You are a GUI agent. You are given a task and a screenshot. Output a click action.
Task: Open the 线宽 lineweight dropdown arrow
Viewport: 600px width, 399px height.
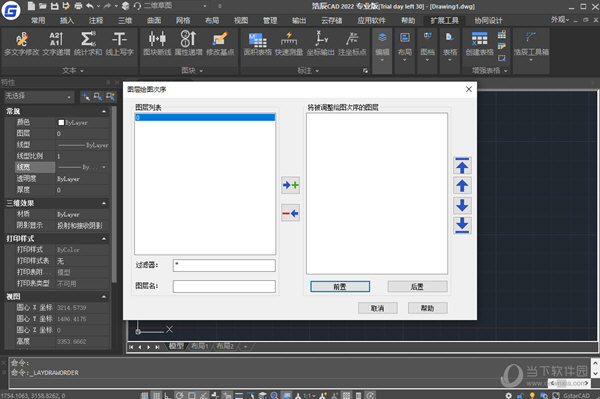coord(104,167)
